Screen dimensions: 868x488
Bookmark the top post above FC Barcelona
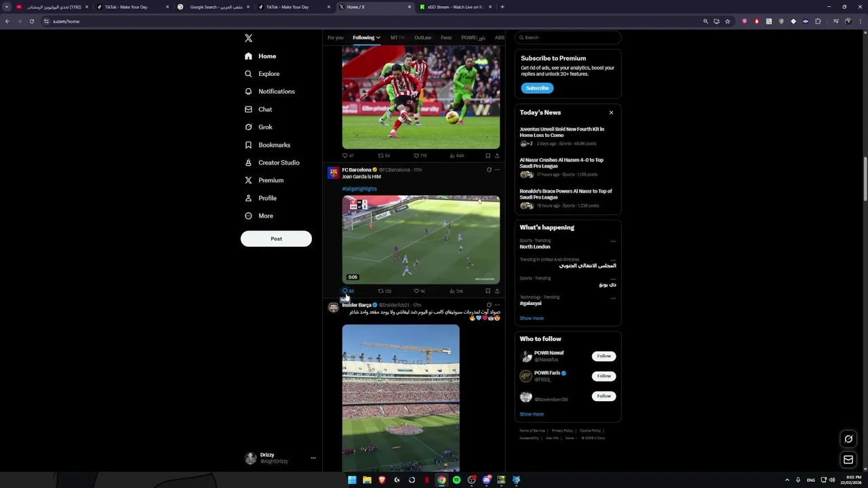[x=488, y=156]
